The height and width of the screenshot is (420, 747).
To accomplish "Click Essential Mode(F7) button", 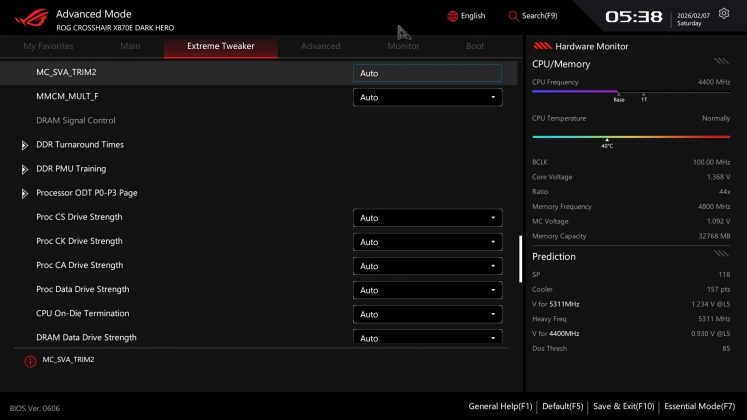I will [704, 406].
